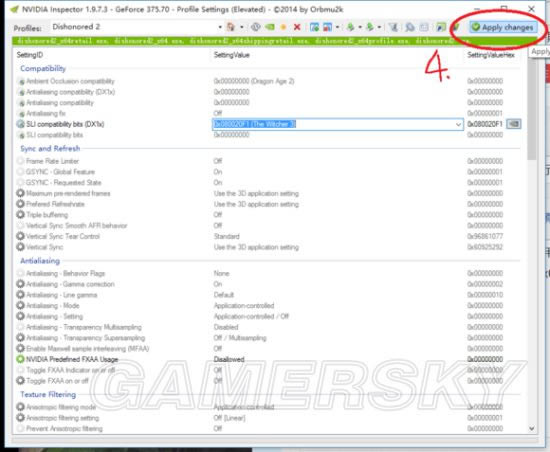The height and width of the screenshot is (452, 550).
Task: Open the dropdown arrow after import icon
Action: pos(379,27)
